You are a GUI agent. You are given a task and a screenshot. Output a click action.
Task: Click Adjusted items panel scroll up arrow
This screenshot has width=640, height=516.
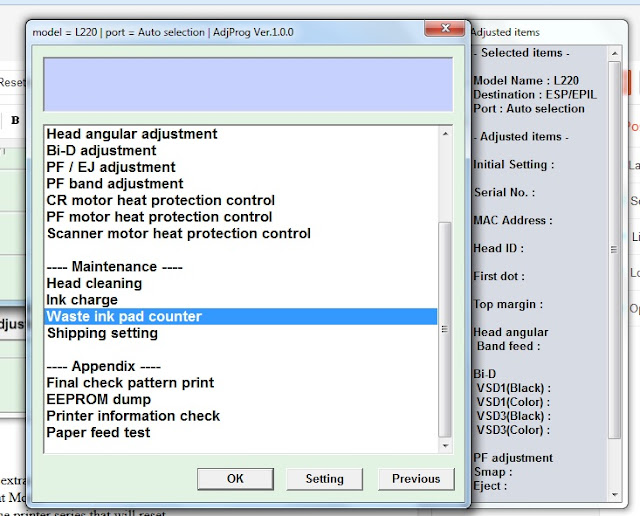pyautogui.click(x=614, y=53)
